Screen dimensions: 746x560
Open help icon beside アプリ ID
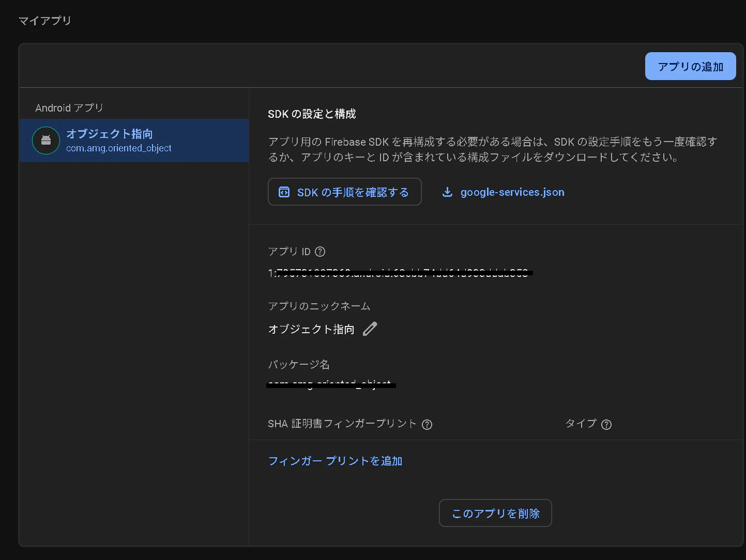pyautogui.click(x=320, y=252)
